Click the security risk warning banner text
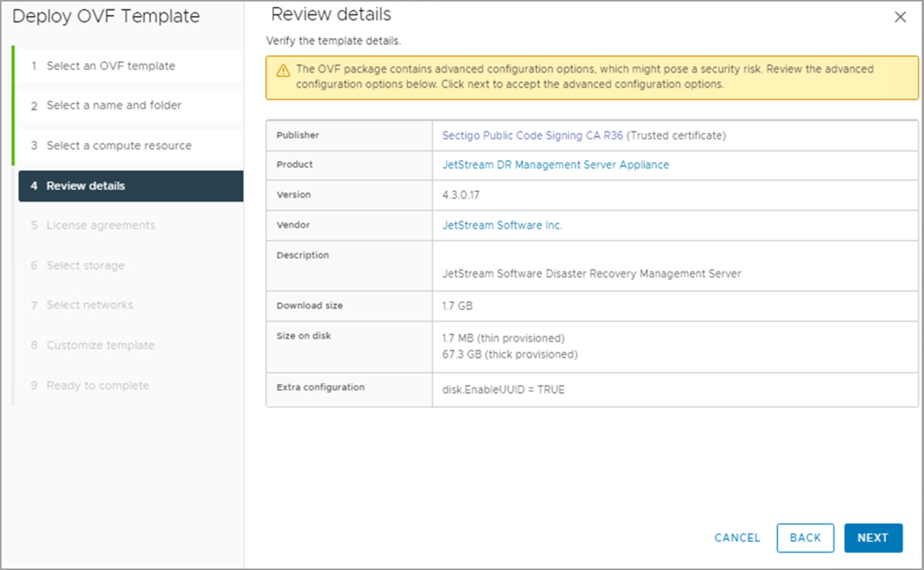The width and height of the screenshot is (924, 570). coord(584,76)
